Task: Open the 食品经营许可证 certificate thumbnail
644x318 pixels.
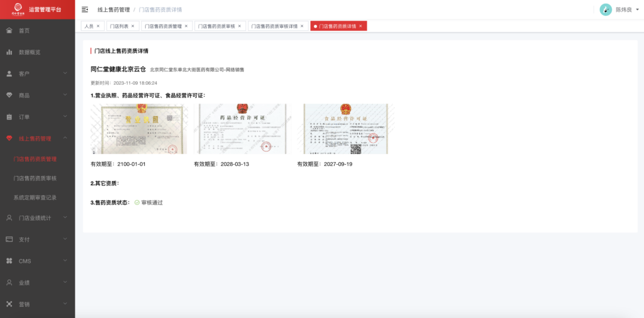Action: [x=346, y=129]
